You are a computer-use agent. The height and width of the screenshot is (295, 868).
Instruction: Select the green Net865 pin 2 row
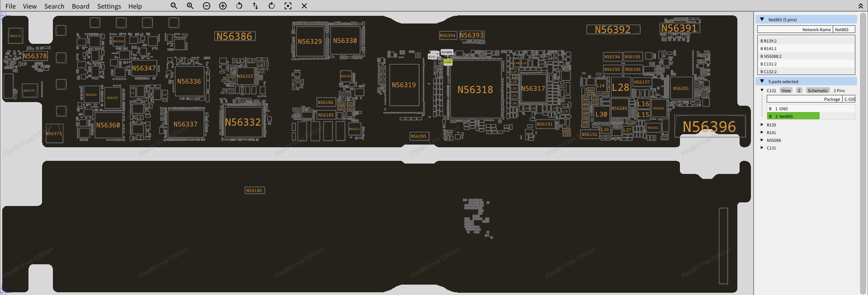pyautogui.click(x=793, y=116)
